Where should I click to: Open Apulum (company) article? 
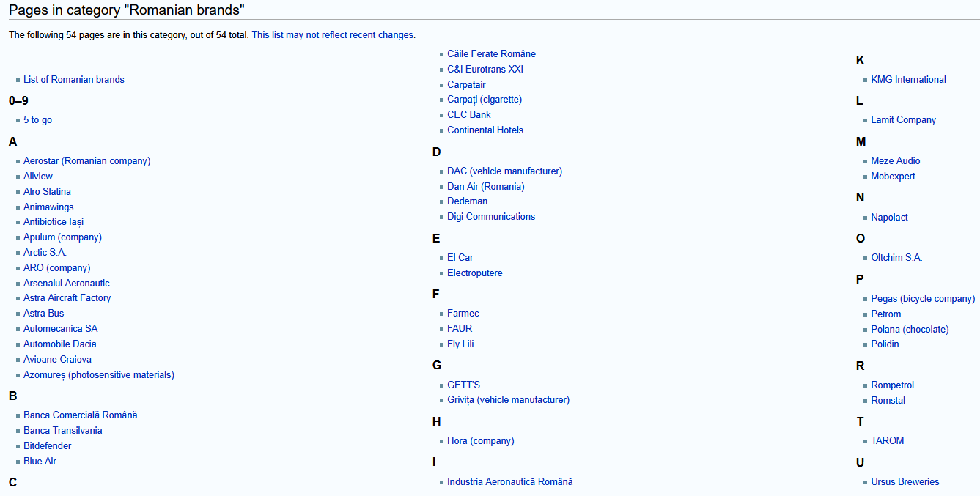(x=62, y=237)
